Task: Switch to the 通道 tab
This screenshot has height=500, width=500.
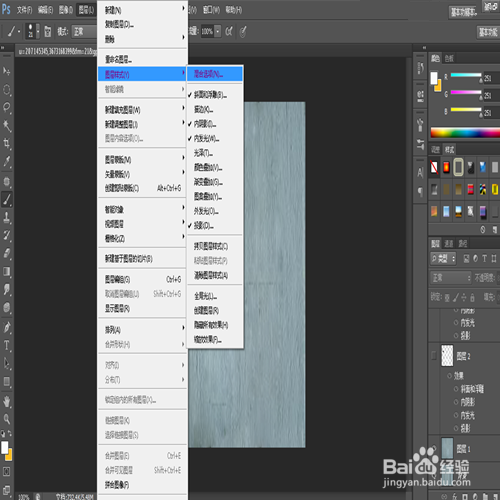Action: (x=449, y=244)
